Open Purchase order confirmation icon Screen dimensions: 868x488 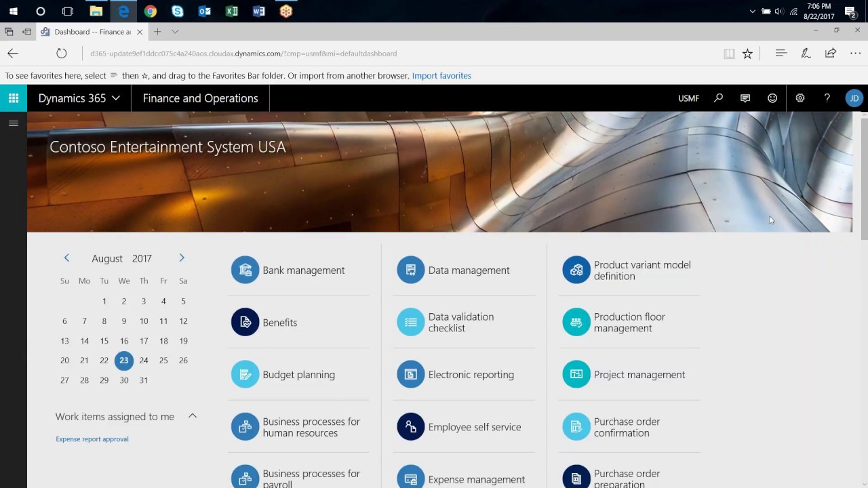(x=576, y=427)
